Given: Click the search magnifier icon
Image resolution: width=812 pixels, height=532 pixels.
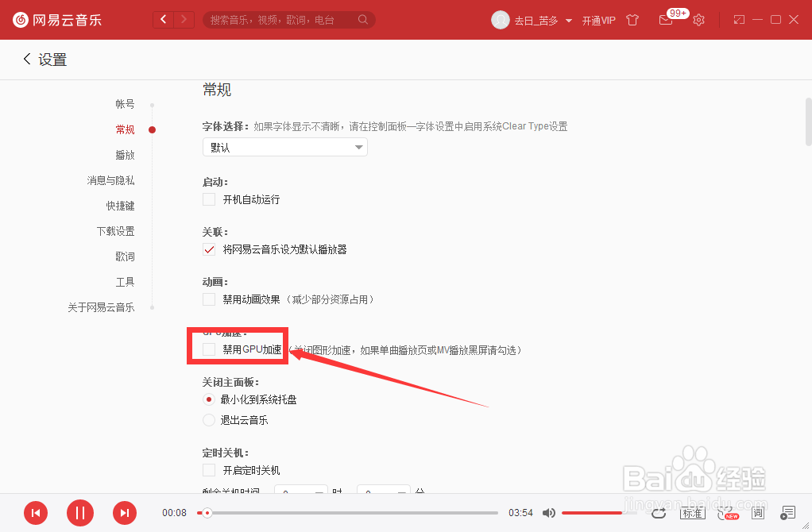Looking at the screenshot, I should point(362,20).
